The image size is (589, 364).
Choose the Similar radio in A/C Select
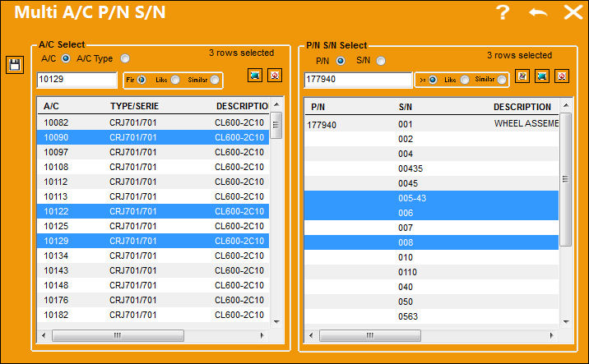[215, 80]
